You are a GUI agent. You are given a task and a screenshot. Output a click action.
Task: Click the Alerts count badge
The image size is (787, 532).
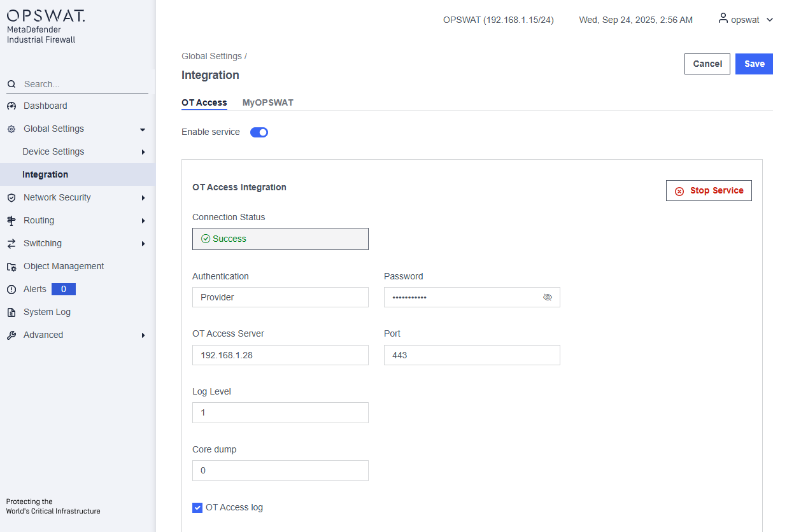64,290
